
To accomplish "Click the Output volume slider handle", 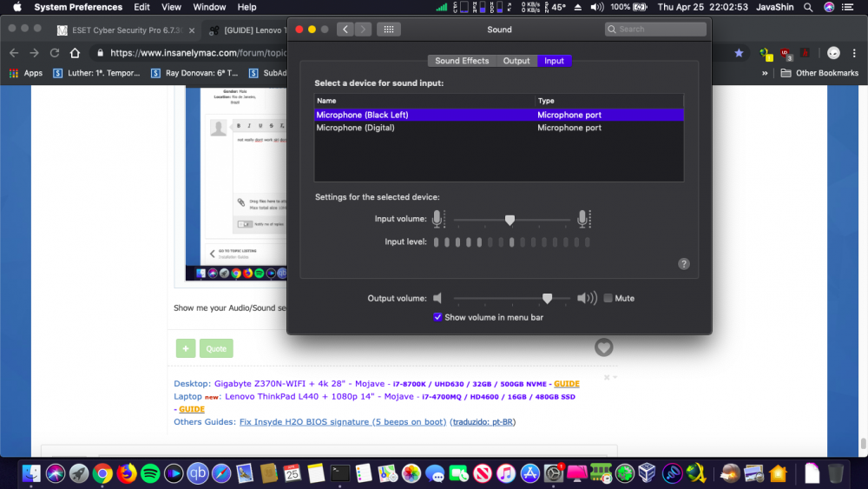I will (x=547, y=299).
